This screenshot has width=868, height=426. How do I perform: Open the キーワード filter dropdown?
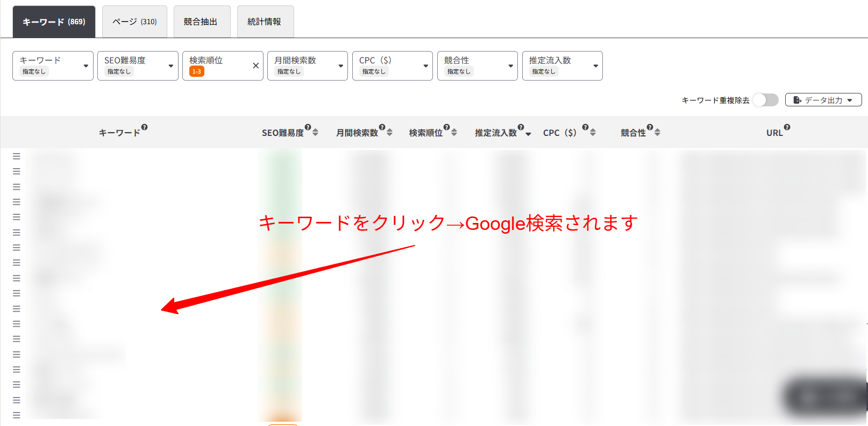53,66
